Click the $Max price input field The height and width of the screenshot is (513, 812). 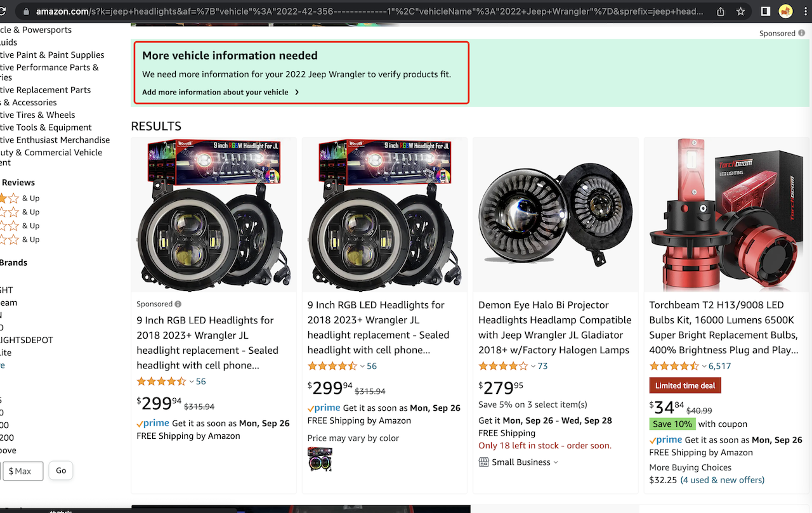pos(23,471)
